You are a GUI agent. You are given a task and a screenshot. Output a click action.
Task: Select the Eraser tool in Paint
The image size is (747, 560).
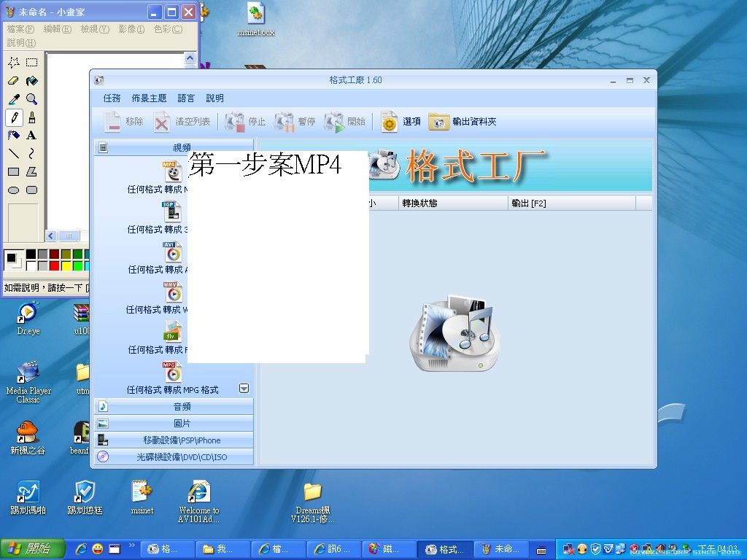14,81
